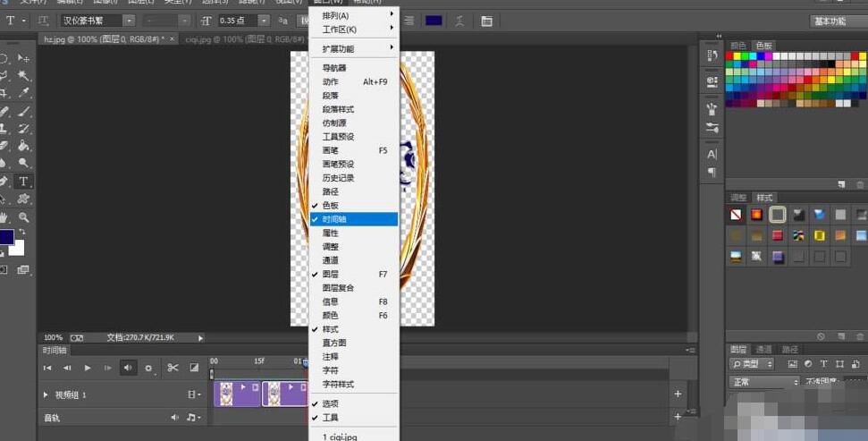Open the layer filter 类型 dropdown
Screen dimensions: 868x441
click(x=752, y=364)
